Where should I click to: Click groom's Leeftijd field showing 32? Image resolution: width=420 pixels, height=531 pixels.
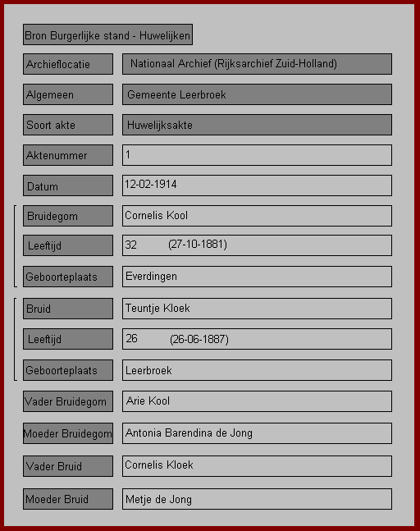(257, 245)
